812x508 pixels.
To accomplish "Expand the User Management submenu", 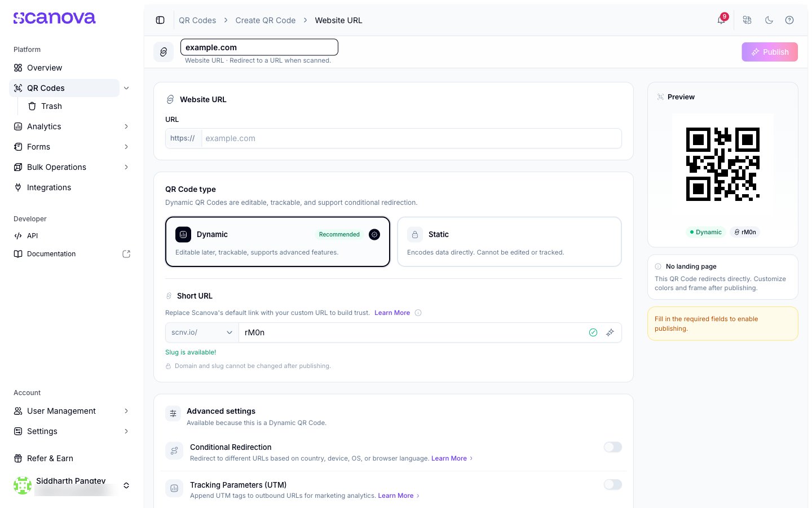I will click(x=126, y=411).
